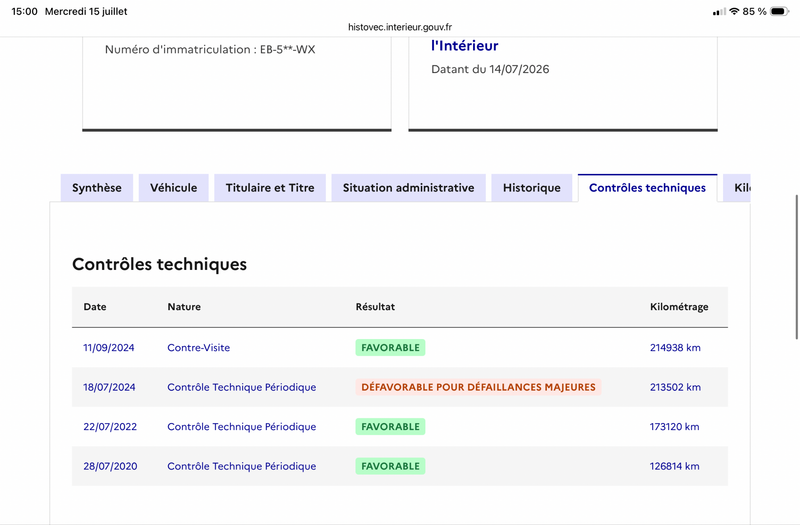Viewport: 800px width, 525px height.
Task: Select the Numéro d'immatriculation EB-5**-WX text
Action: (210, 49)
